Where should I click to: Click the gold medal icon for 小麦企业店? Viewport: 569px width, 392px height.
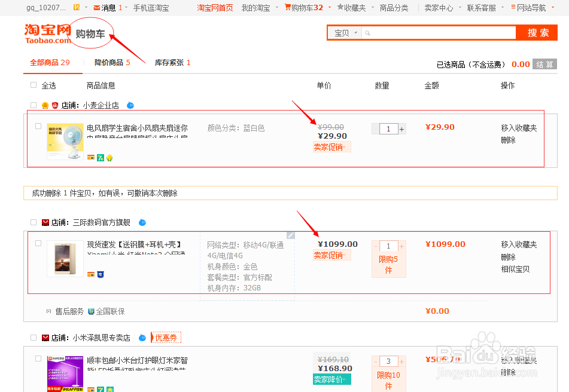coord(45,105)
